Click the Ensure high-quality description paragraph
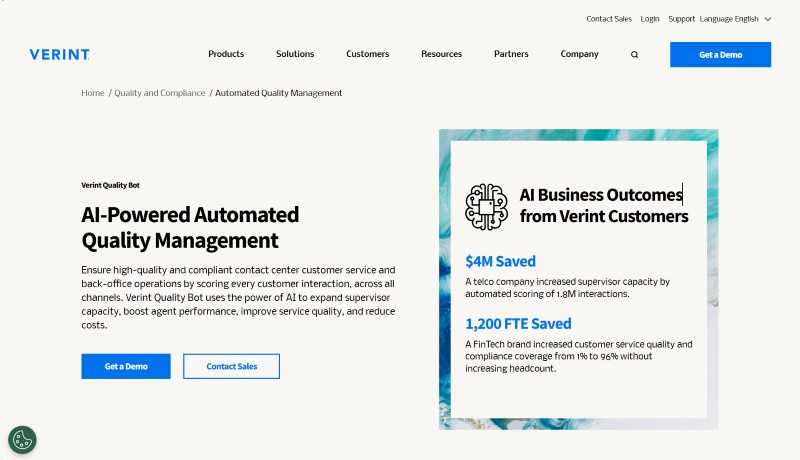Screen dimensions: 800x460 pos(238,297)
